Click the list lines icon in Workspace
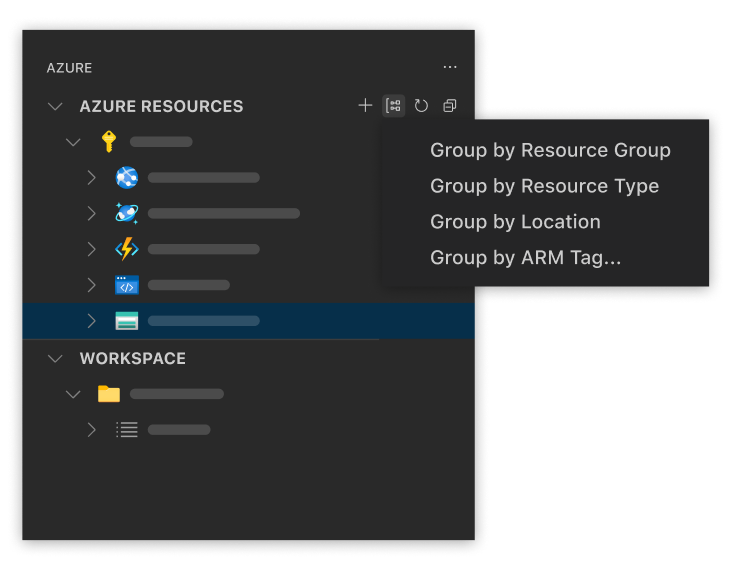Image resolution: width=730 pixels, height=561 pixels. (x=127, y=430)
